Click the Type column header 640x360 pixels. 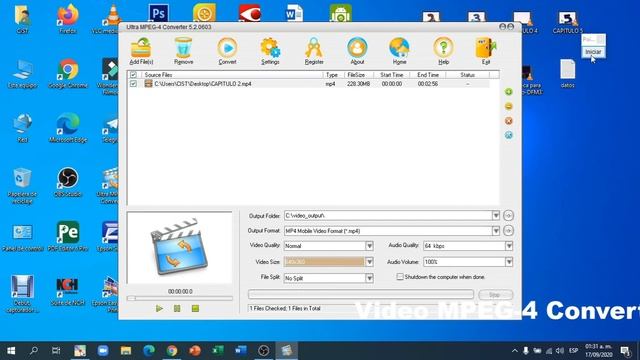point(332,75)
